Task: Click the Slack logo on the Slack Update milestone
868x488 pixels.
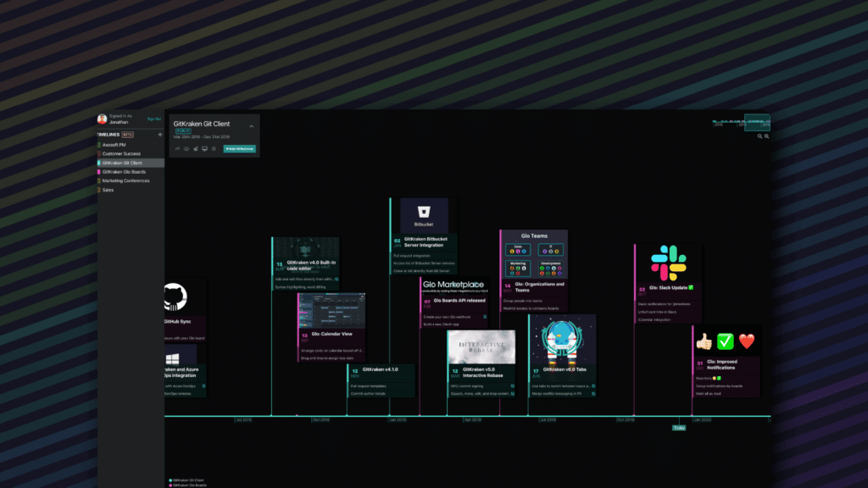Action: 667,263
